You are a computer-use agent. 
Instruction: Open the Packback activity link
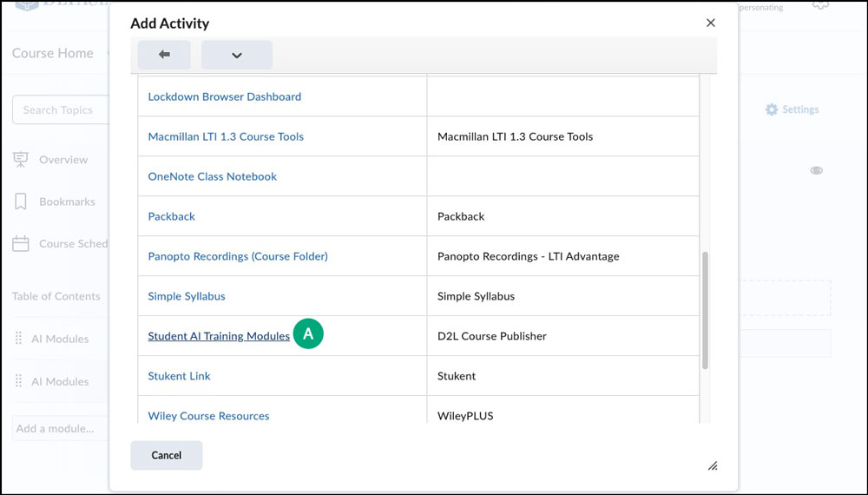point(172,216)
